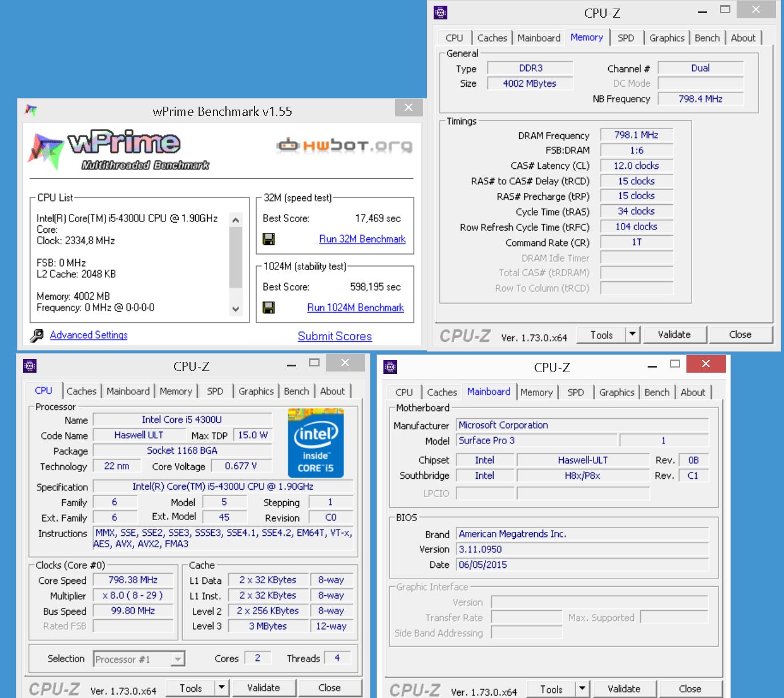Switch to CPU tab in Mainboard window
This screenshot has width=784, height=698.
[x=404, y=392]
